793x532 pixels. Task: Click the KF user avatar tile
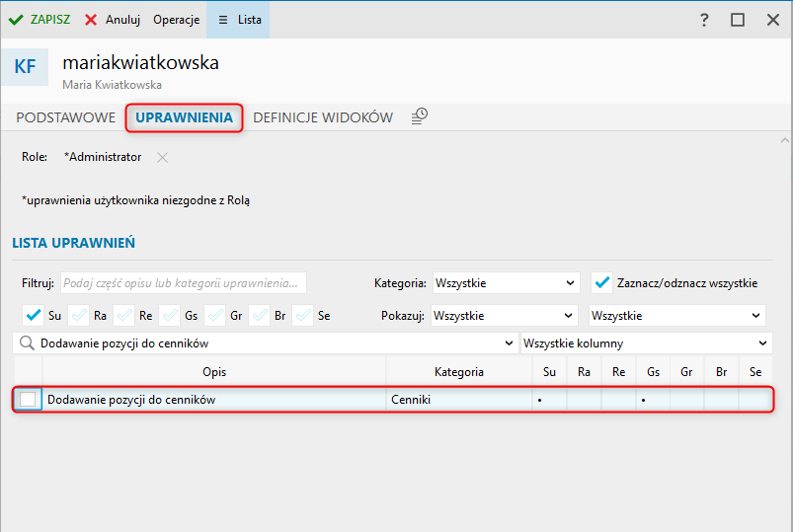click(x=25, y=67)
